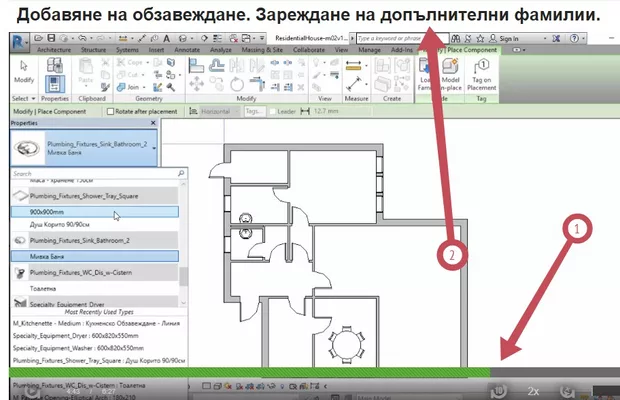Click Sign In link

click(x=508, y=38)
